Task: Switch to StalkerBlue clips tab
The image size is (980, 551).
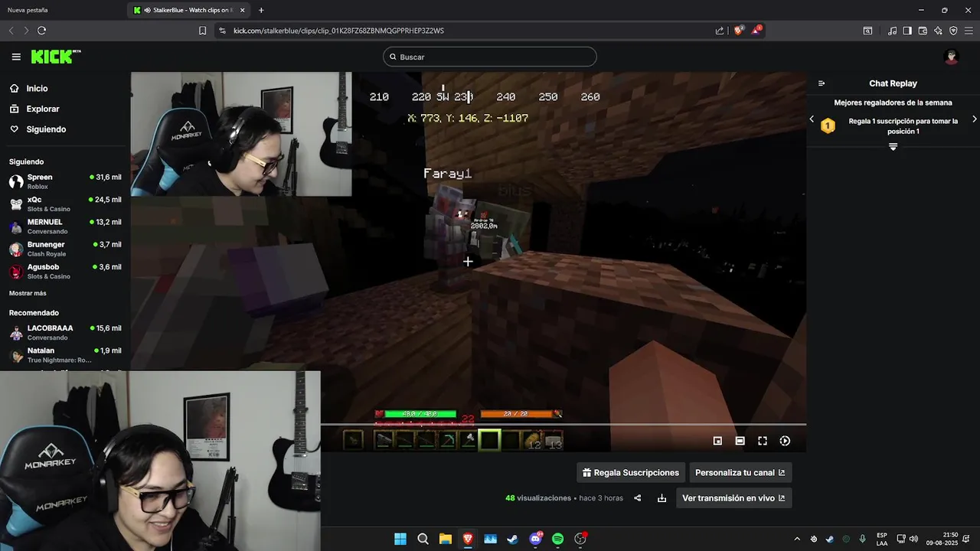Action: pyautogui.click(x=189, y=10)
